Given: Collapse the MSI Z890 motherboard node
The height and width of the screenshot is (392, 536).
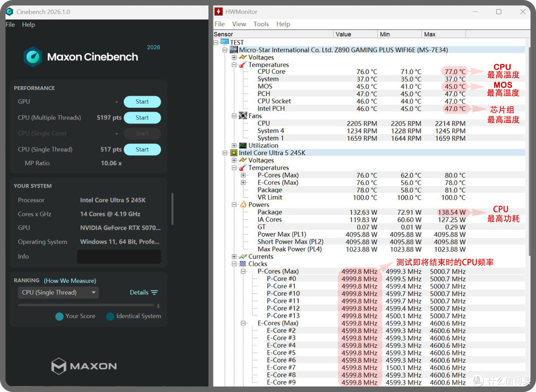Looking at the screenshot, I should click(x=225, y=50).
